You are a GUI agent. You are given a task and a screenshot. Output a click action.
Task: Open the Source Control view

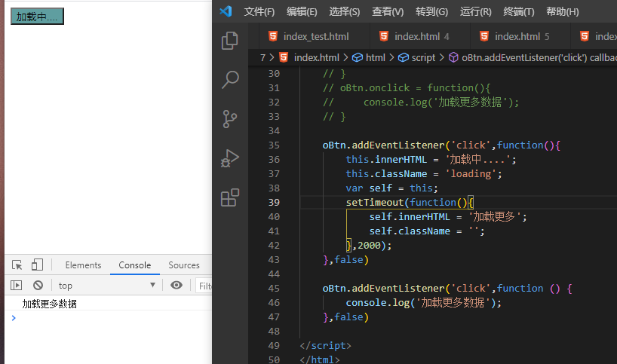pos(230,119)
